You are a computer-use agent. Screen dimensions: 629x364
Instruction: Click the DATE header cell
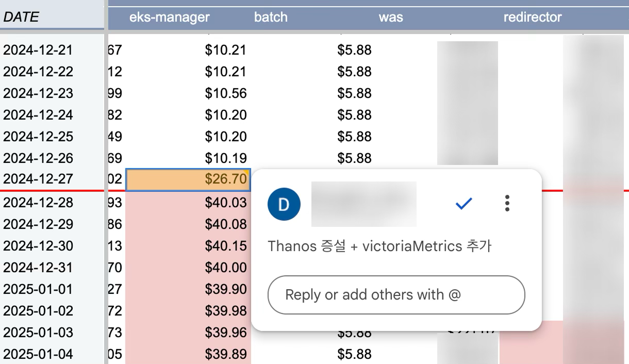tap(52, 18)
